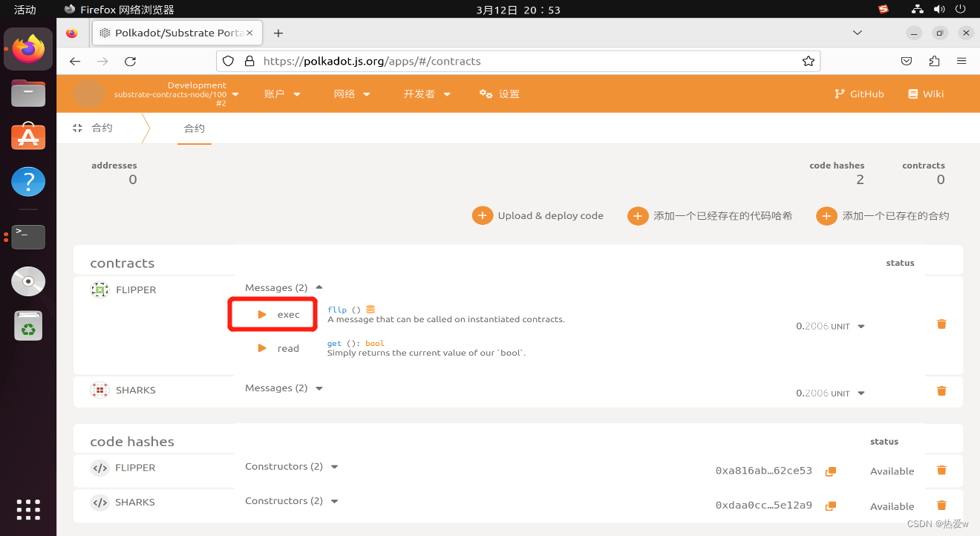Open the Wiki link
This screenshot has width=980, height=536.
click(926, 94)
